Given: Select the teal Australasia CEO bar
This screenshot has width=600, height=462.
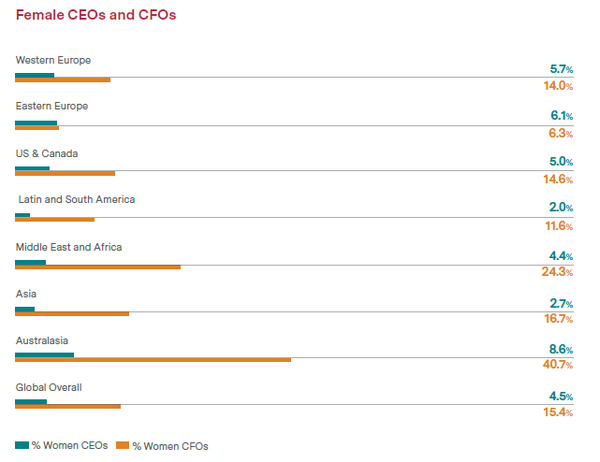Looking at the screenshot, I should tap(44, 353).
